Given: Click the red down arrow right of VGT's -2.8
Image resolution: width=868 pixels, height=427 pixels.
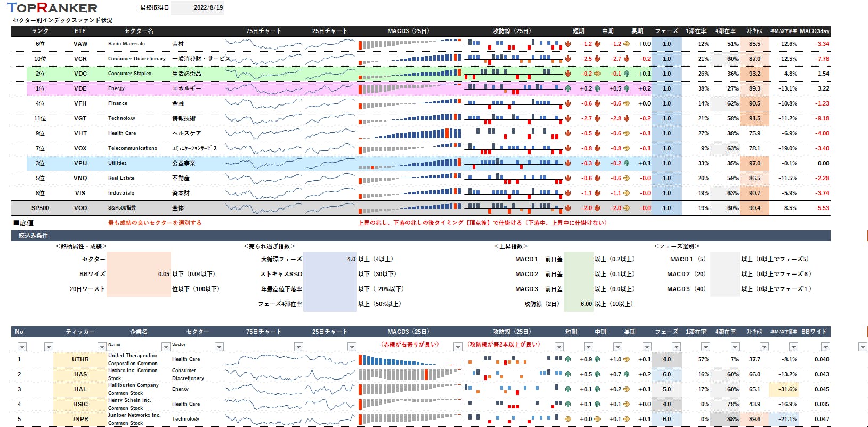Looking at the screenshot, I should point(627,118).
